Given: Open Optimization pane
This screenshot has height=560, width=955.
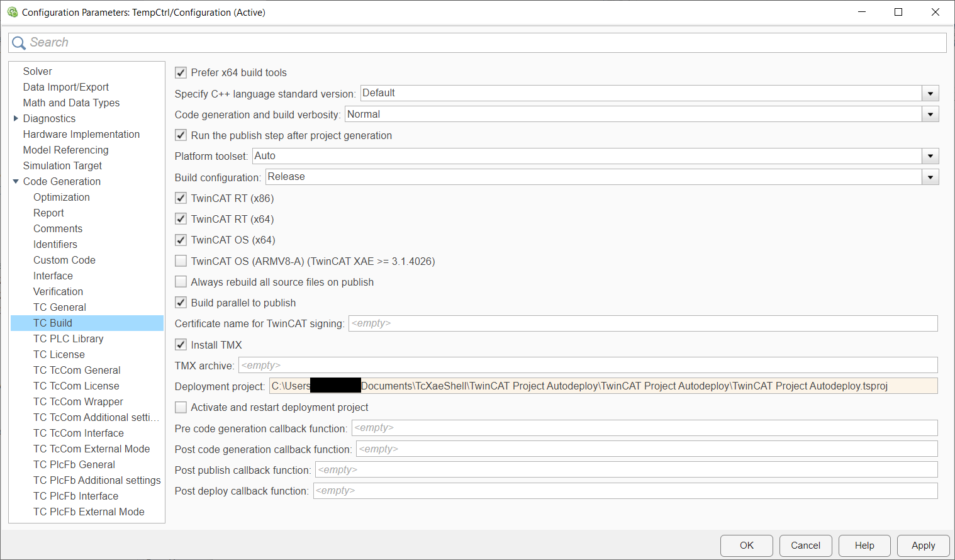Looking at the screenshot, I should point(62,197).
